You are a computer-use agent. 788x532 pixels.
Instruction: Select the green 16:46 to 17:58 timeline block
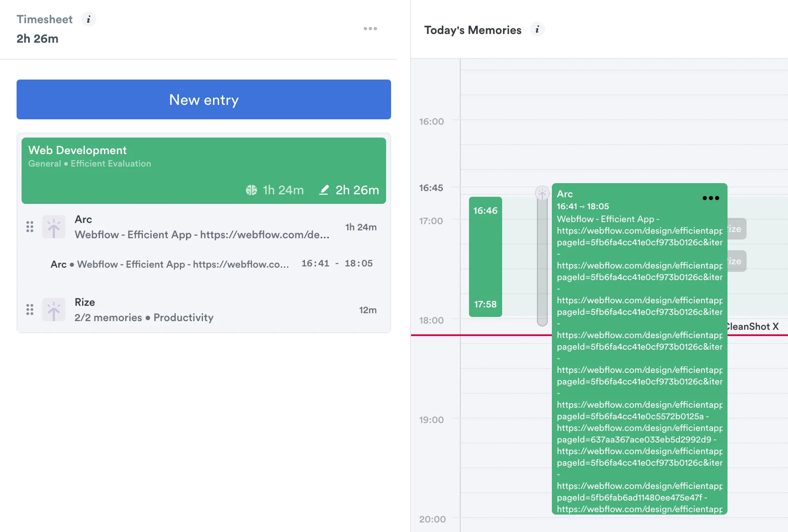pos(485,257)
